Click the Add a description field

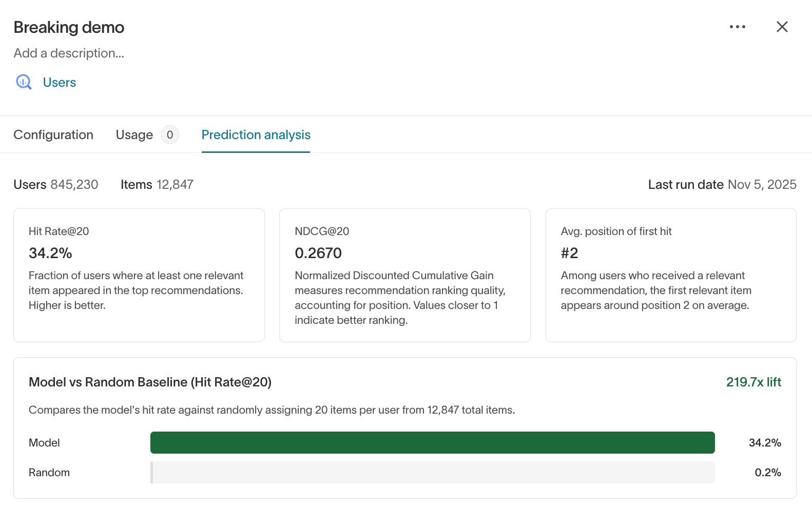coord(69,53)
